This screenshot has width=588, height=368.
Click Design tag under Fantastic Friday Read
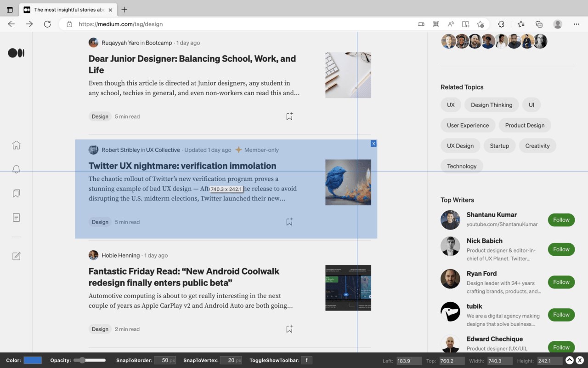100,329
